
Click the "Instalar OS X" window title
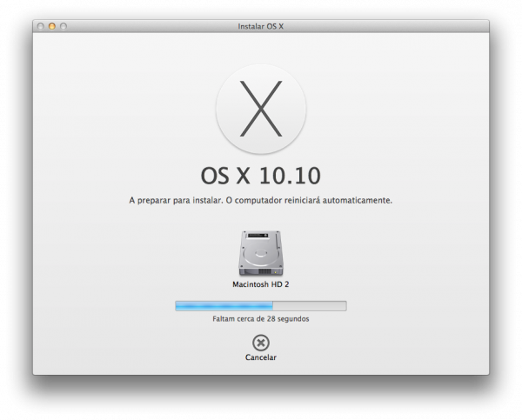261,26
